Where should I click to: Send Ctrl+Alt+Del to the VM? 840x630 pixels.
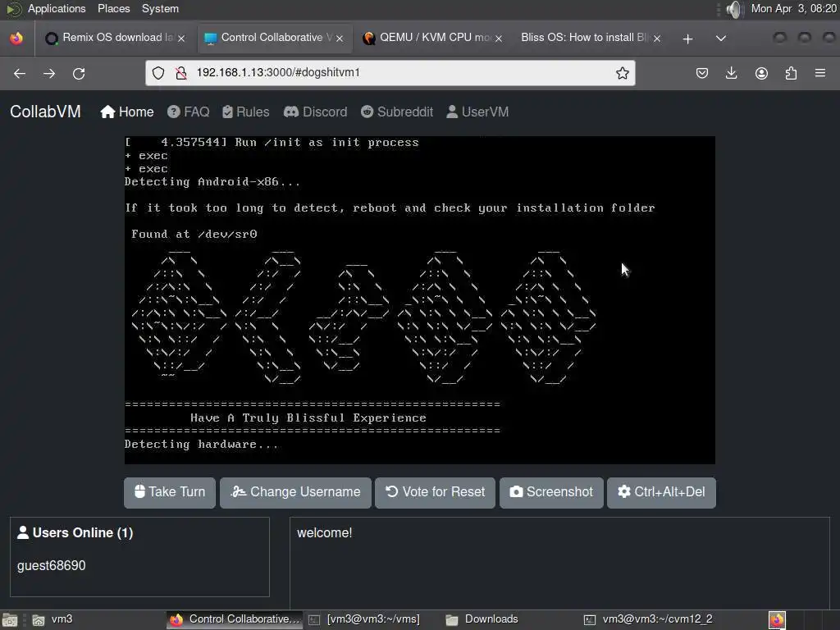(x=661, y=492)
